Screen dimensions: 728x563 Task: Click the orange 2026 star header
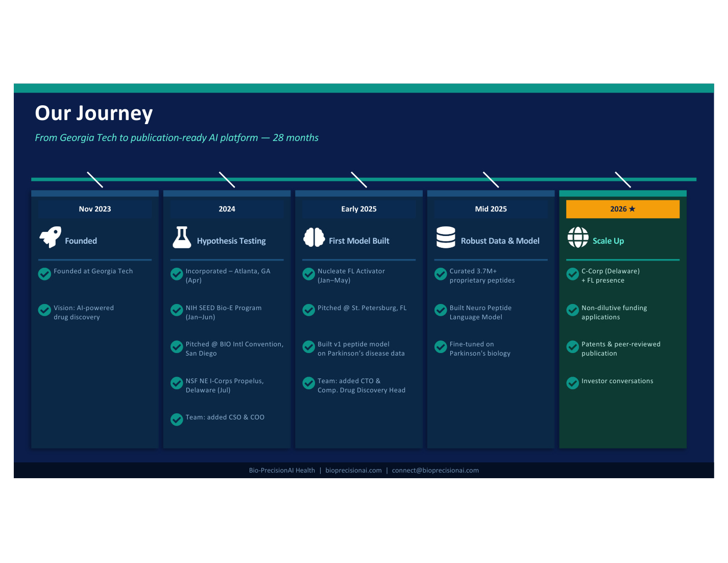[622, 209]
